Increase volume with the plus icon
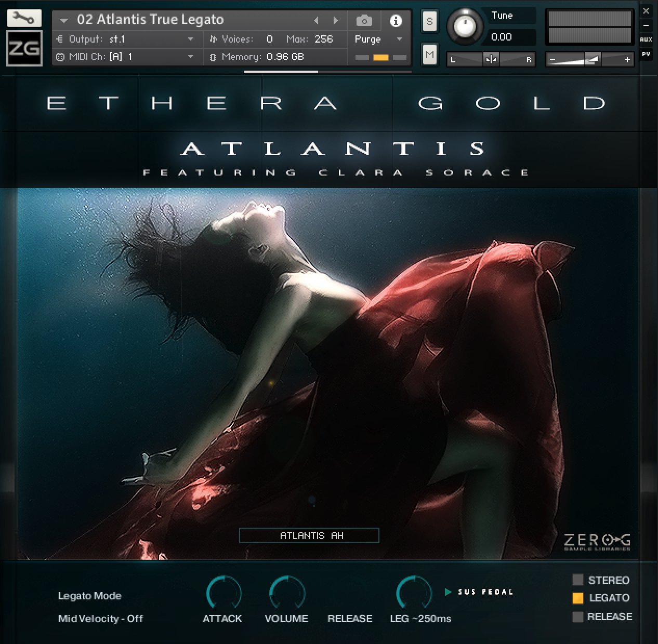Screen dimensions: 658x644 pyautogui.click(x=627, y=60)
